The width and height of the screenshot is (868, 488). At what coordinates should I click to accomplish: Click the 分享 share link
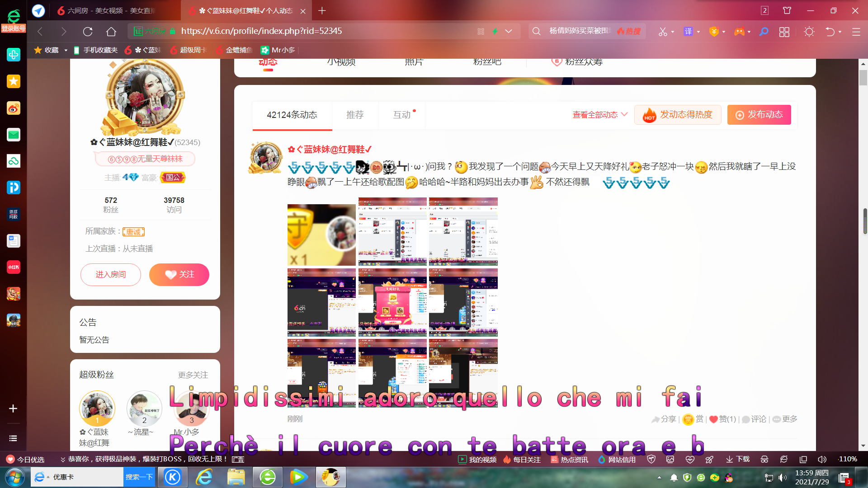[664, 419]
